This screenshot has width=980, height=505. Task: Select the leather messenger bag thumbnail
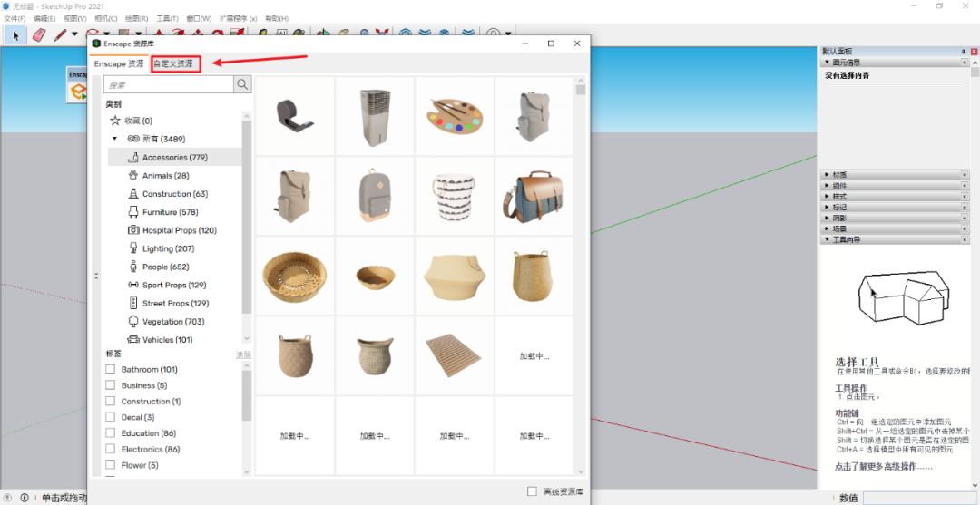pyautogui.click(x=534, y=197)
